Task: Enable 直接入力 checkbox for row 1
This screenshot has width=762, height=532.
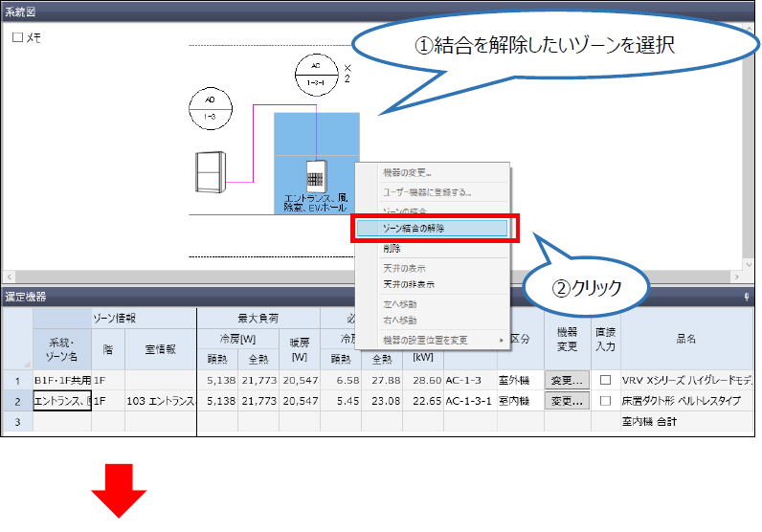Action: coord(605,380)
